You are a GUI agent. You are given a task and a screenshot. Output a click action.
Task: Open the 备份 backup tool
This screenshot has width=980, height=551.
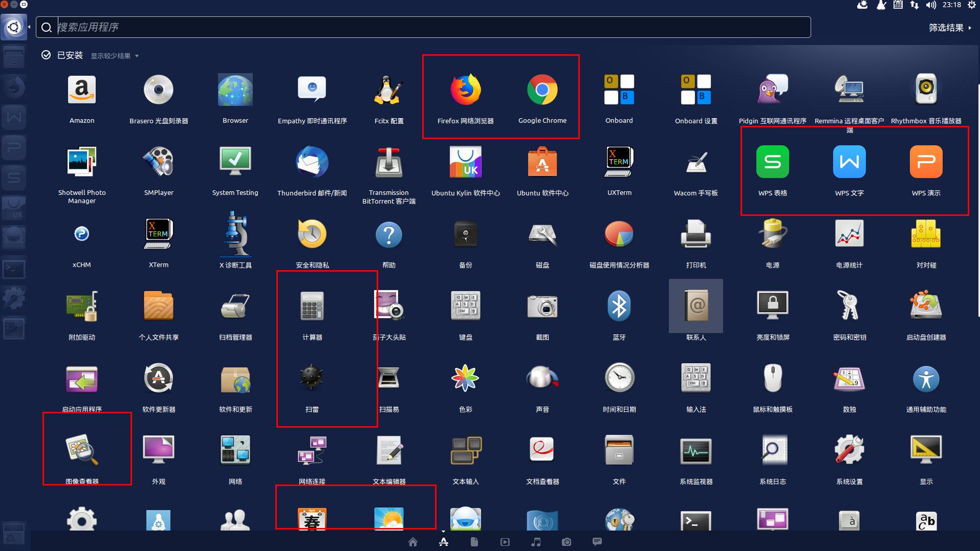466,234
